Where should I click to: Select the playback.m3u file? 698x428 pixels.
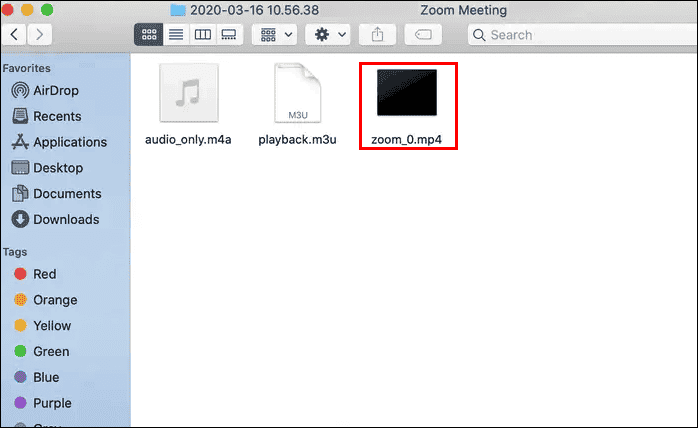[x=297, y=105]
